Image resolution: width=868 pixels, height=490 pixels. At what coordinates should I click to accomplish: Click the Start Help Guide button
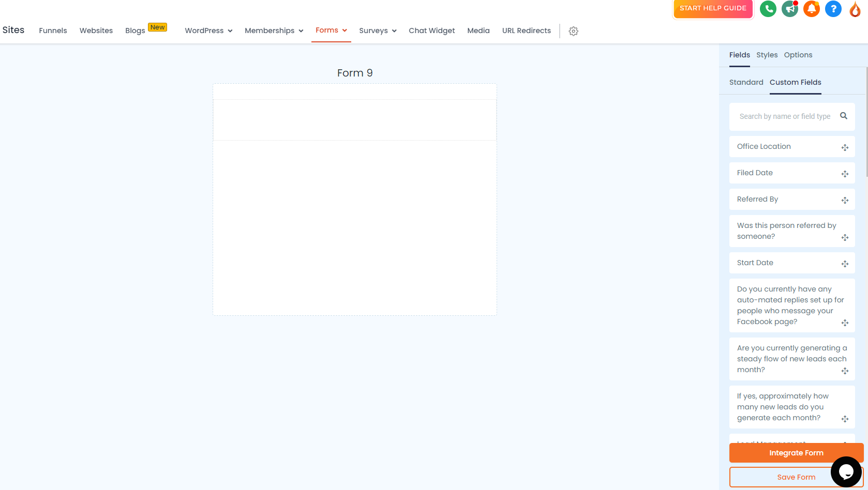click(713, 8)
